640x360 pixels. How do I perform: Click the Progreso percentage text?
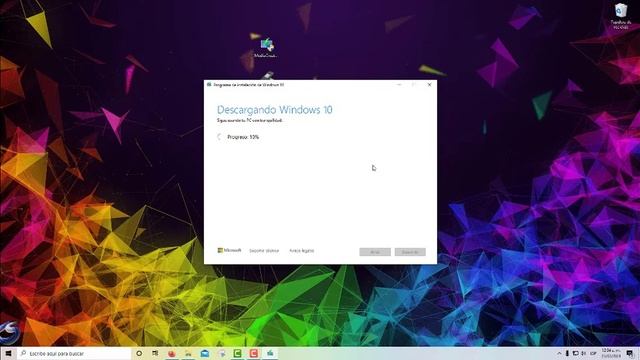pyautogui.click(x=243, y=137)
